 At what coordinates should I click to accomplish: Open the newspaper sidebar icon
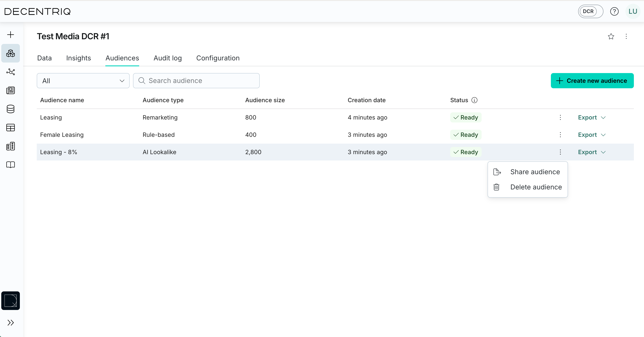11,90
